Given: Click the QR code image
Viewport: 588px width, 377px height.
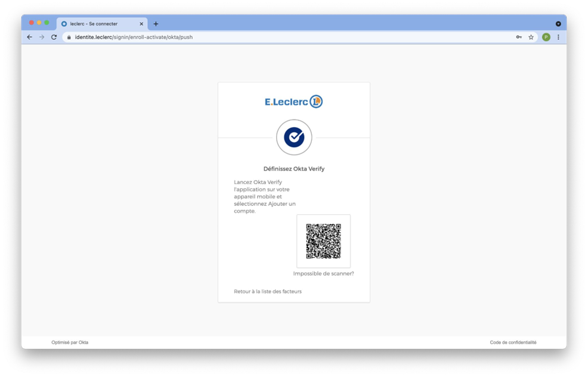Looking at the screenshot, I should pyautogui.click(x=324, y=241).
